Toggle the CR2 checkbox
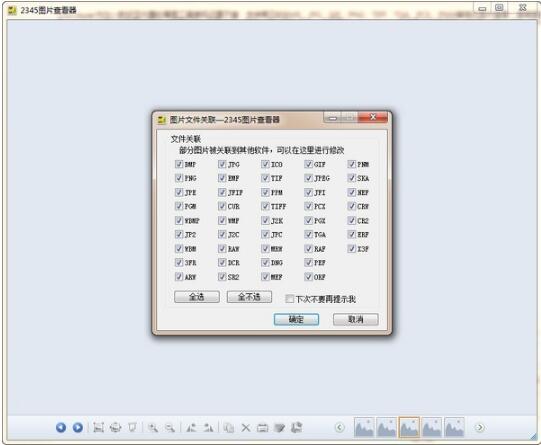The image size is (541, 445). coord(352,220)
